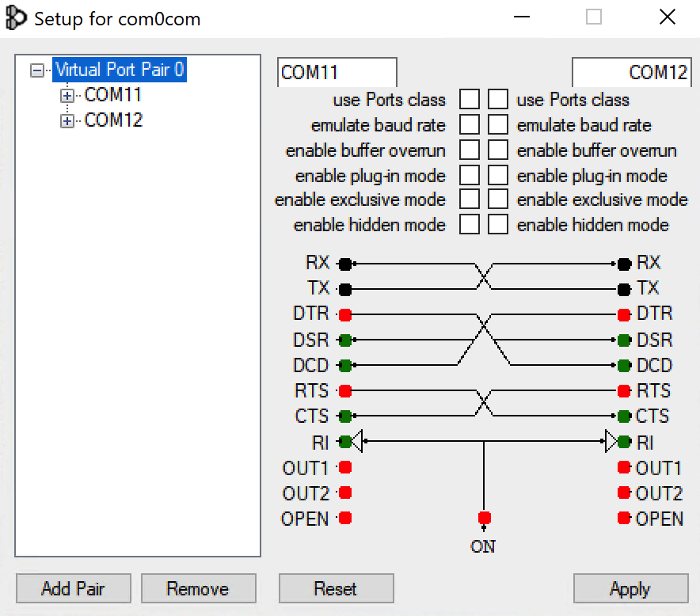Click the OUT1 pin on the COM11 side

tap(345, 467)
